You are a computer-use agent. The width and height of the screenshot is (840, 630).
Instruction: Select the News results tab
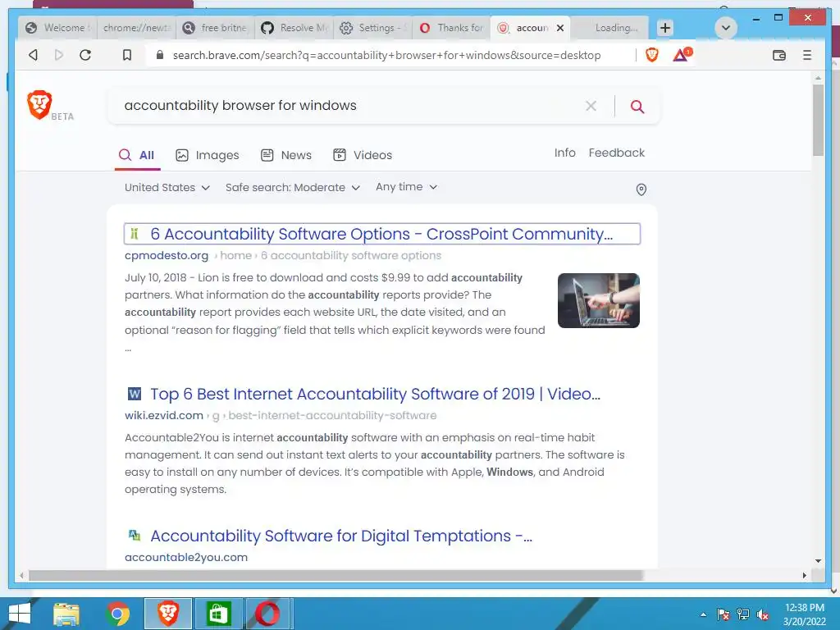click(286, 155)
